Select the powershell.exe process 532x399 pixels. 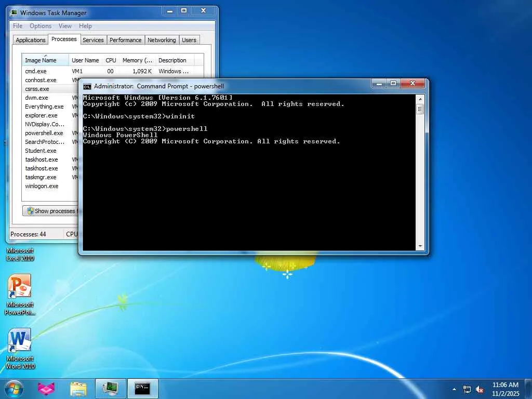click(44, 133)
